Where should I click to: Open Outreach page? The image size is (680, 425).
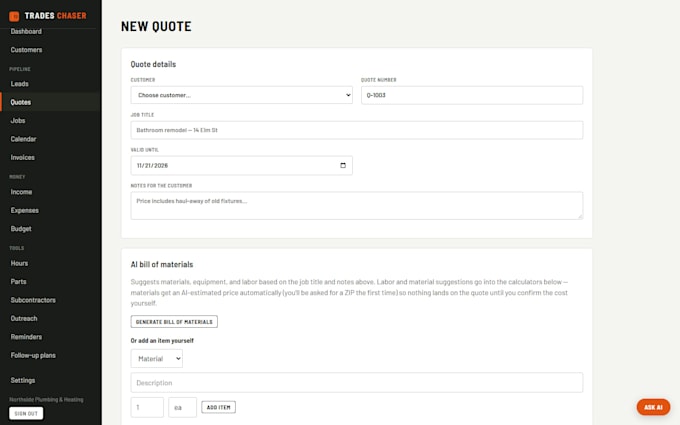pos(24,318)
